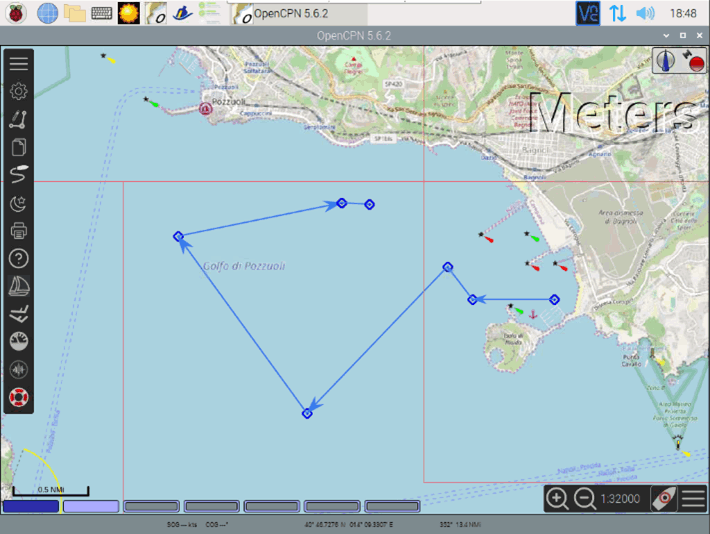This screenshot has height=534, width=710.
Task: Open the Route & Mark Manager
Action: click(x=19, y=148)
